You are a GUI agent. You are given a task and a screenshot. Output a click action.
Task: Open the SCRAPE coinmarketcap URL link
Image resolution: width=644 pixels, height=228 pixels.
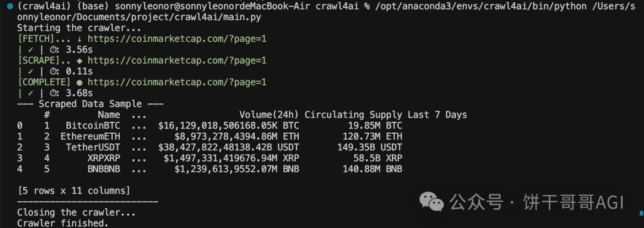click(x=177, y=61)
